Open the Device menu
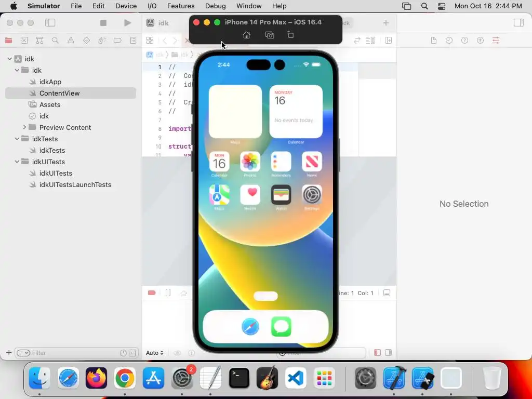 pyautogui.click(x=126, y=6)
